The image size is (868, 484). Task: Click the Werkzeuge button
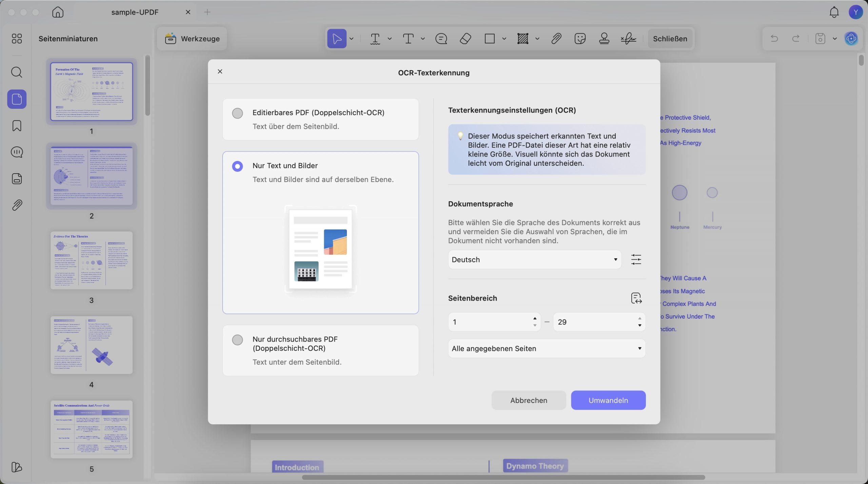click(192, 39)
